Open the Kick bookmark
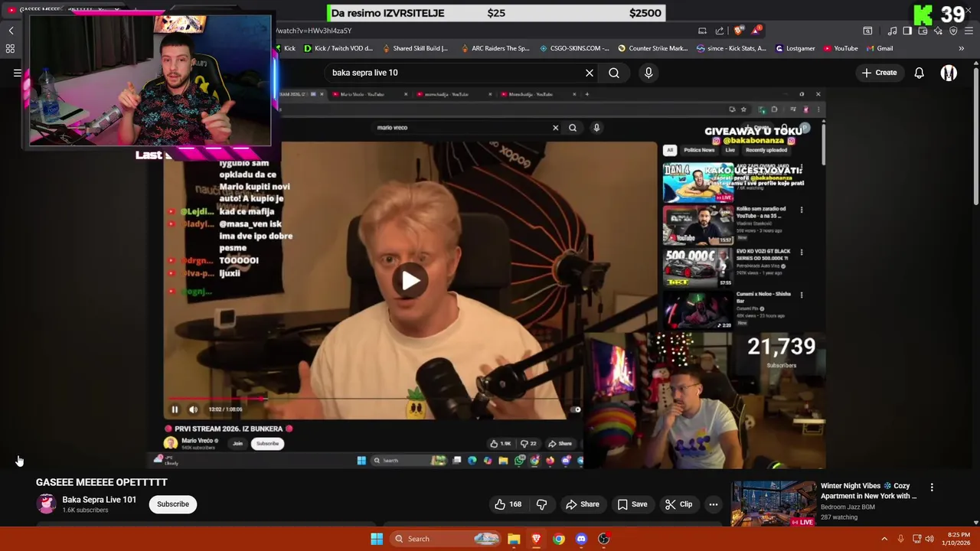 coord(285,48)
